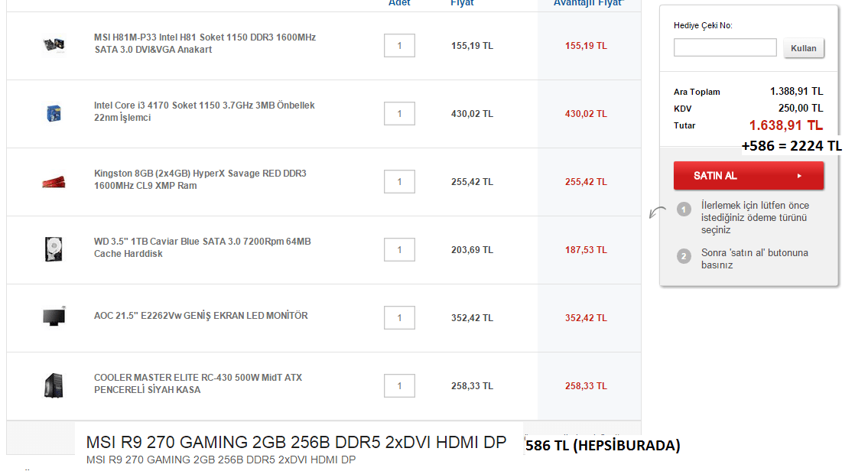Click the step 2 circle icon
This screenshot has width=868, height=471.
[x=684, y=256]
